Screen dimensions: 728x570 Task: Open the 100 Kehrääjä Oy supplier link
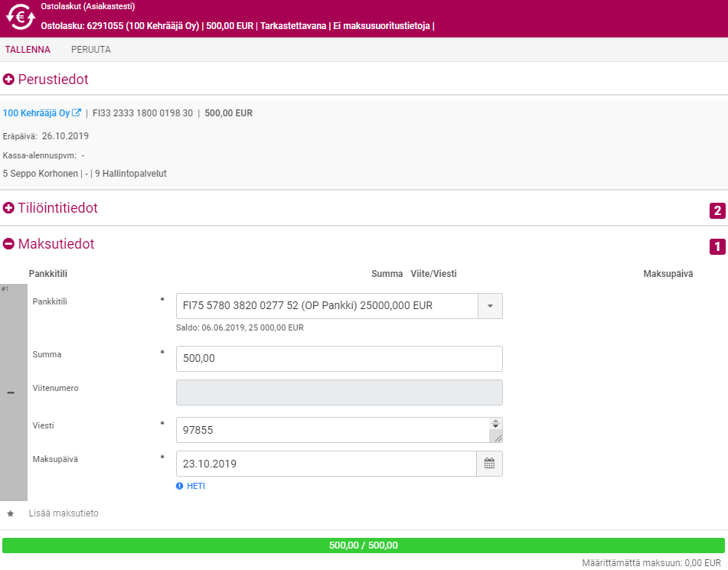36,113
